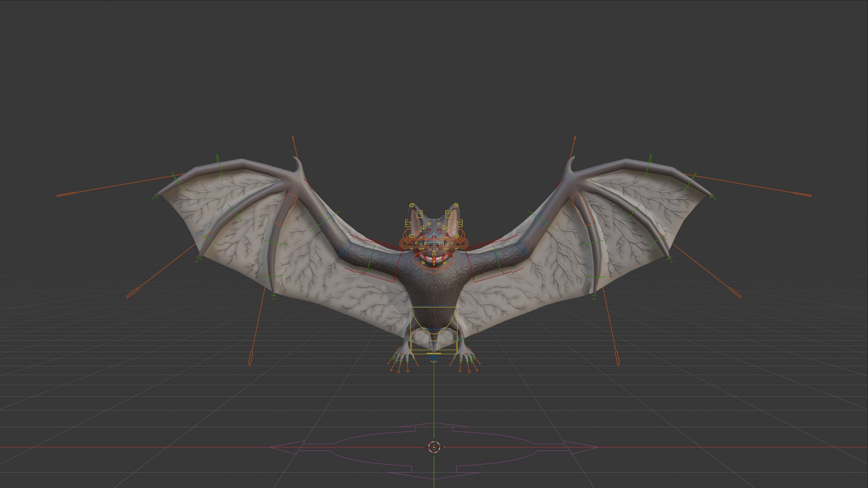
Task: Select the yellow circle control at the right-side ear tip
Action: (455, 206)
